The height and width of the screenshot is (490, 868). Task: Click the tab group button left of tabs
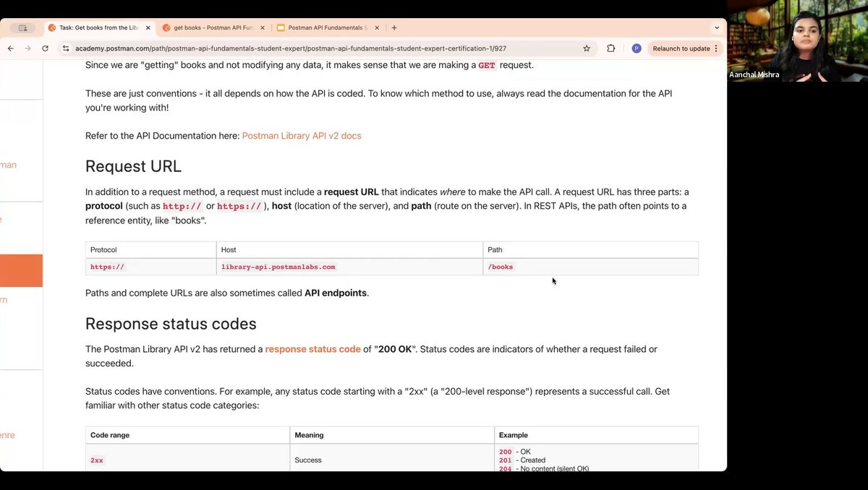pos(22,27)
